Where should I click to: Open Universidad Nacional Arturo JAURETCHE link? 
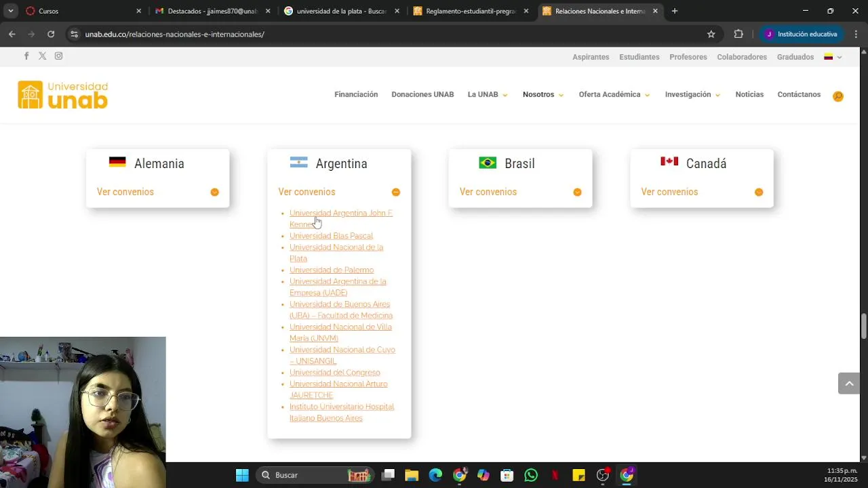338,390
